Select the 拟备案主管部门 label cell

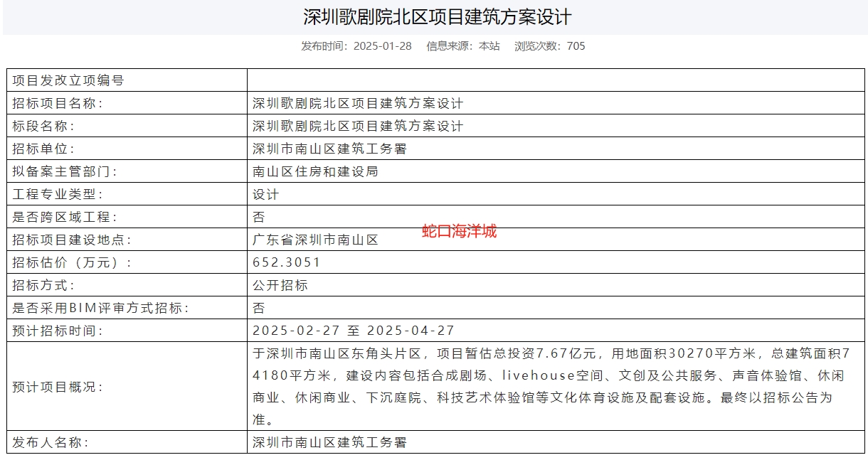(127, 171)
